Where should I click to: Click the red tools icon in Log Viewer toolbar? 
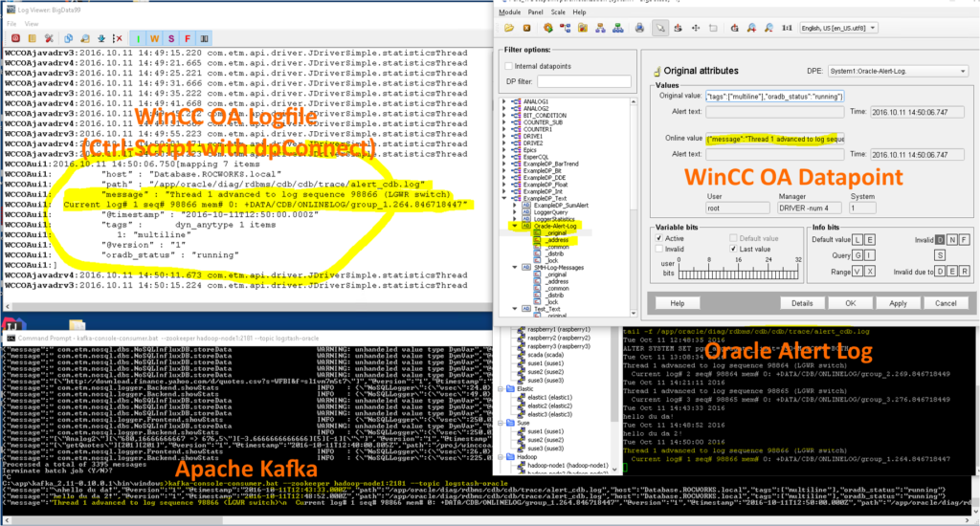point(50,38)
